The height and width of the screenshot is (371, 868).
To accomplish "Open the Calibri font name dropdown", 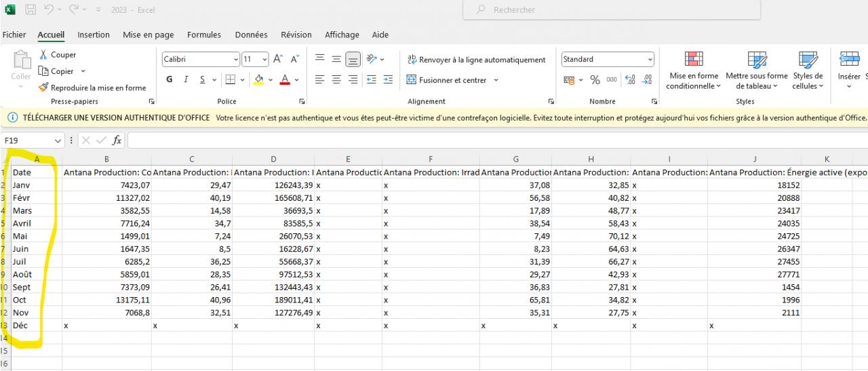I will click(235, 60).
